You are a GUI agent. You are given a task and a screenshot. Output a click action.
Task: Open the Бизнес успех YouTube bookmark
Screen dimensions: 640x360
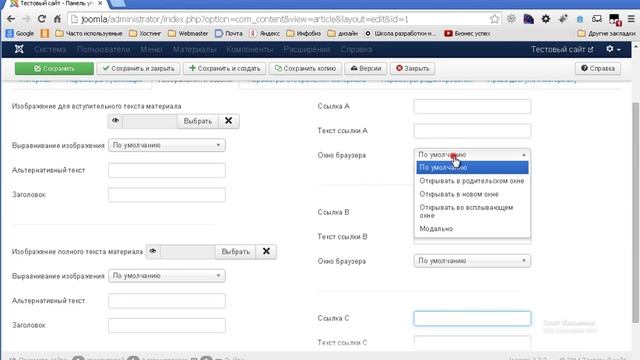[467, 33]
